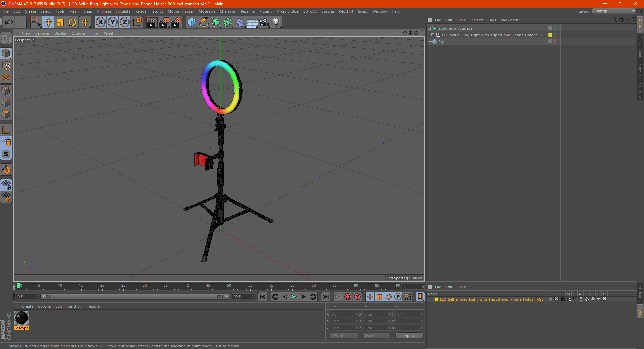Open viewport Cameras menu
Image resolution: width=644 pixels, height=349 pixels.
(x=42, y=33)
